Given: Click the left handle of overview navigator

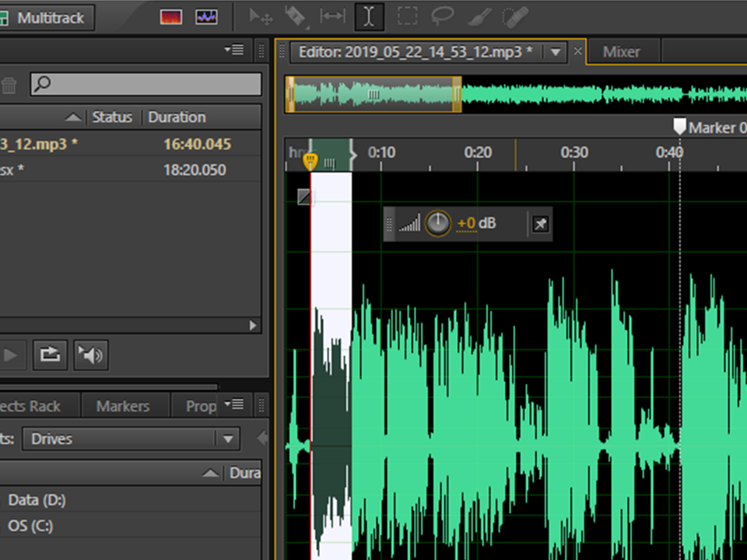Looking at the screenshot, I should (x=289, y=94).
